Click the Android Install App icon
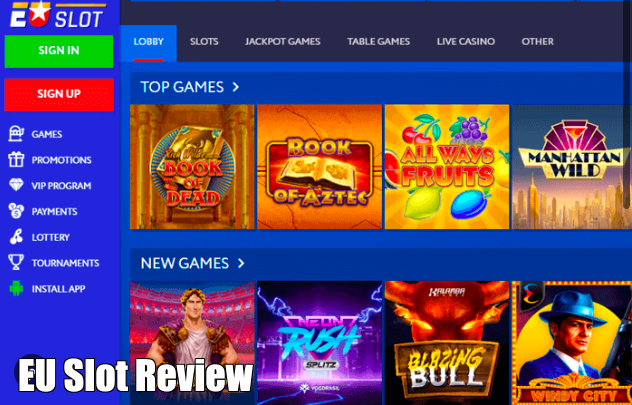 click(x=16, y=289)
